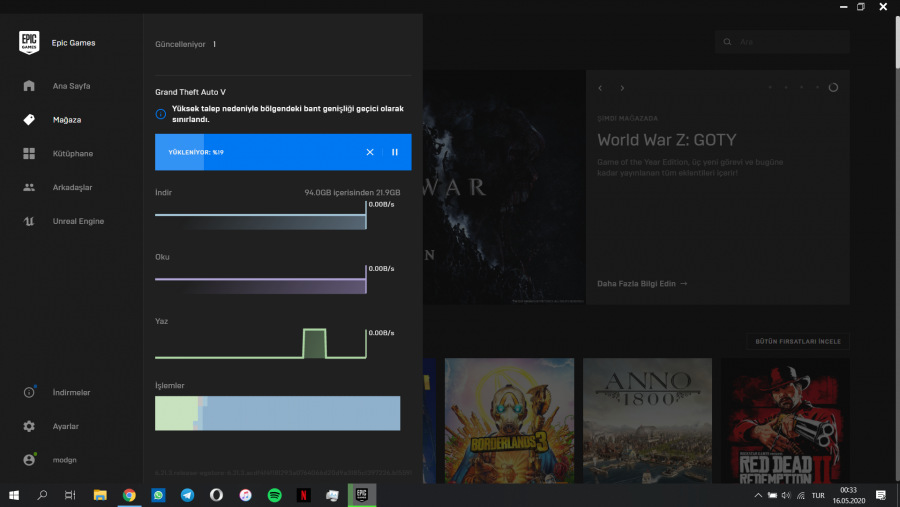The height and width of the screenshot is (507, 900).
Task: Open the modgn user profile
Action: coord(29,460)
